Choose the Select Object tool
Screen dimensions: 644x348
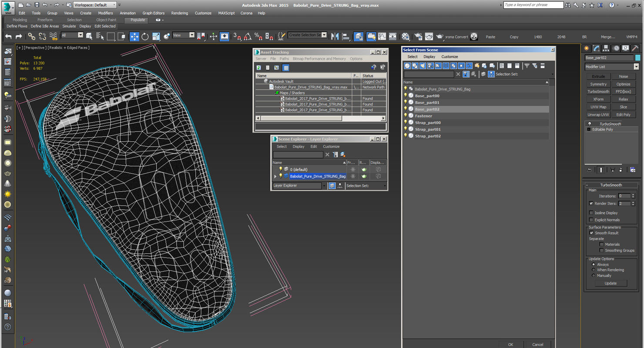coord(89,37)
